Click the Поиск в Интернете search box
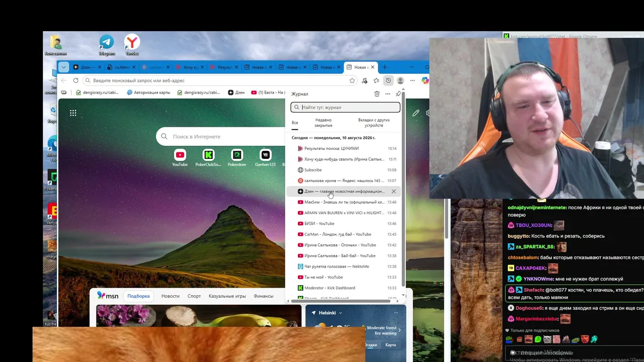 pyautogui.click(x=221, y=137)
